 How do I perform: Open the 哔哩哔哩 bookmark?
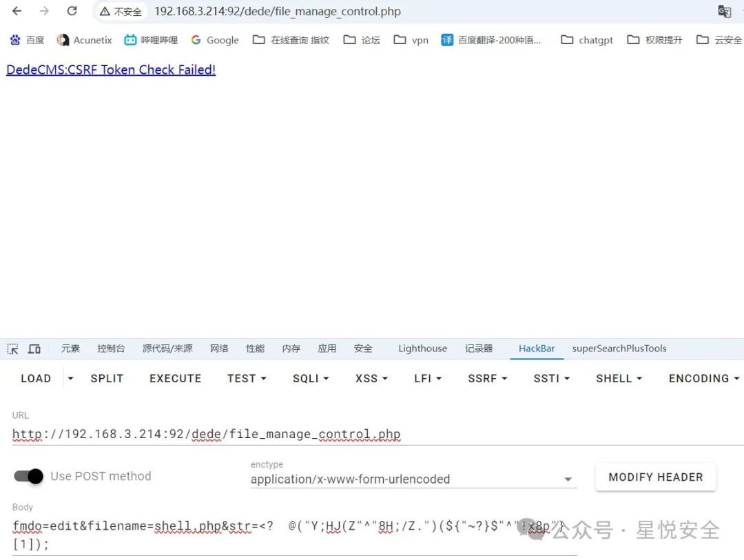[x=151, y=40]
